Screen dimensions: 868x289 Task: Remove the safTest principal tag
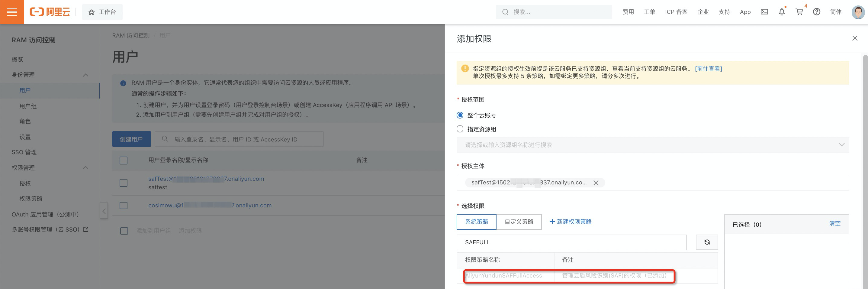point(596,183)
